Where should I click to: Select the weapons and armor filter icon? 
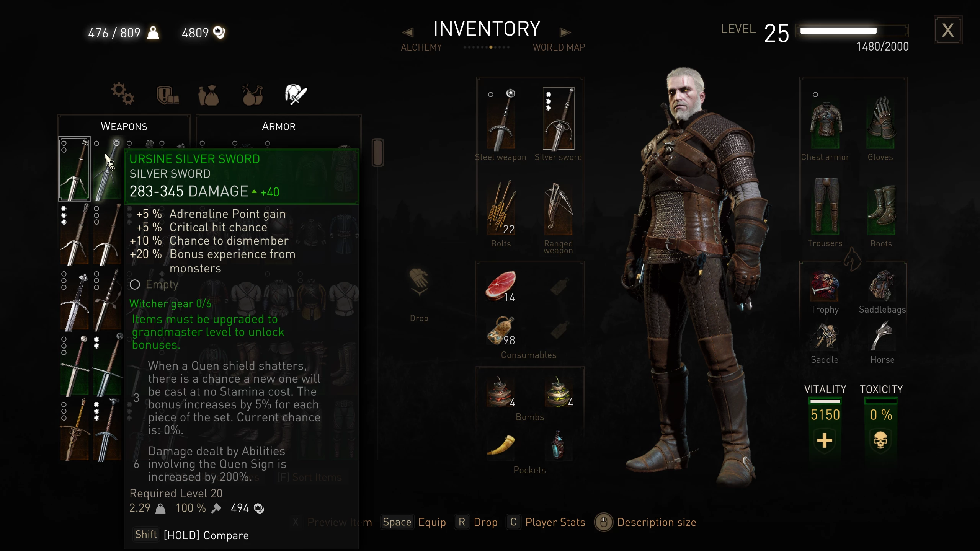[296, 94]
